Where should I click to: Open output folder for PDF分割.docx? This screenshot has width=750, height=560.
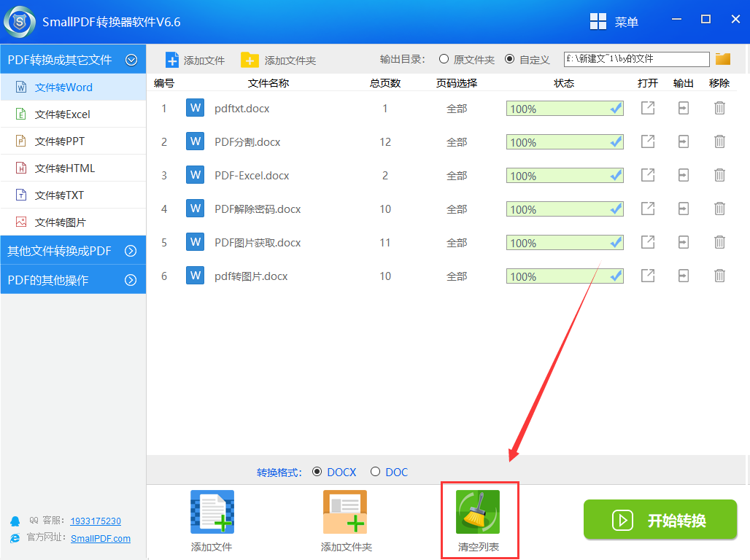tap(684, 142)
